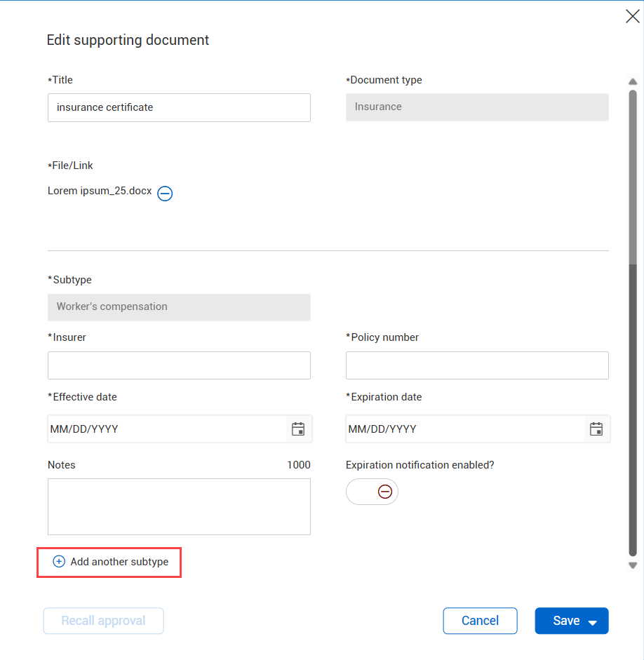Focus the Insurer input field
This screenshot has width=644, height=660.
pyautogui.click(x=180, y=365)
